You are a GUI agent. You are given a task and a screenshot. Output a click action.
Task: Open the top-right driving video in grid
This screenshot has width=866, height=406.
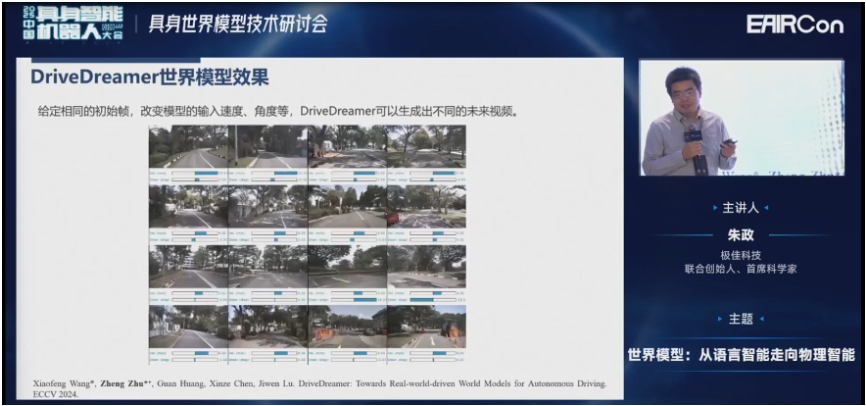point(427,147)
